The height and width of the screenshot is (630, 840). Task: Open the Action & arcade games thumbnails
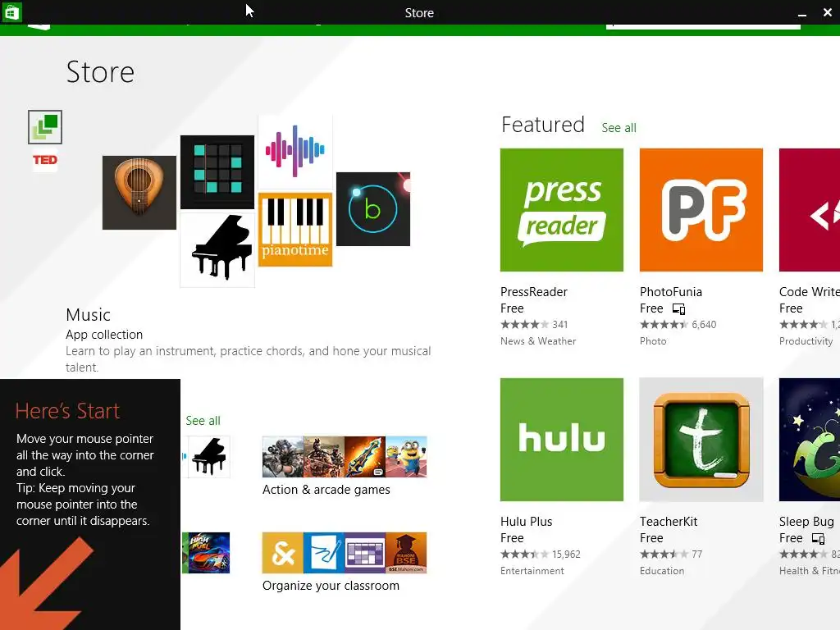345,456
